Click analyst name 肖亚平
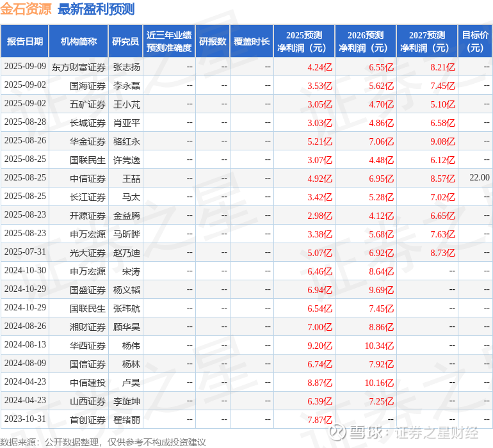This screenshot has height=448, width=493. pyautogui.click(x=126, y=124)
